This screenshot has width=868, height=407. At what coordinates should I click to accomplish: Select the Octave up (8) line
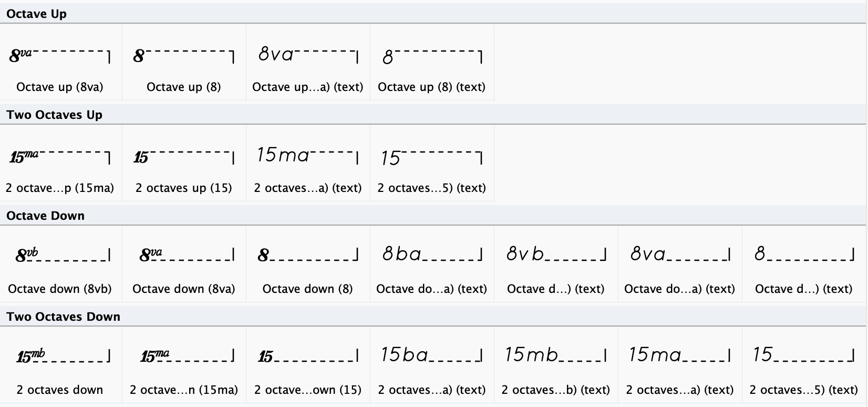click(184, 60)
